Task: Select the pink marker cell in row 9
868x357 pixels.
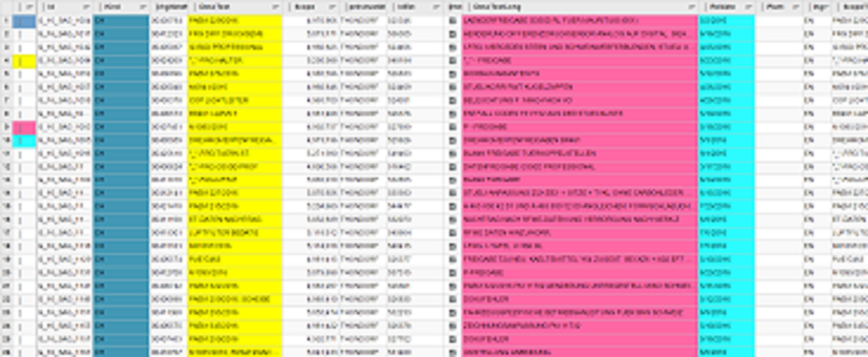Action: (x=24, y=127)
